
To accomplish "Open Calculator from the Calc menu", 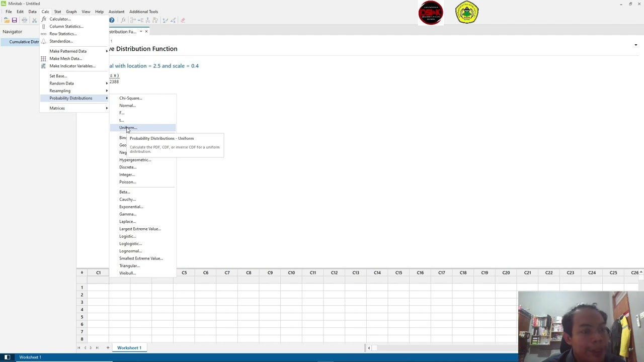I will pyautogui.click(x=74, y=19).
